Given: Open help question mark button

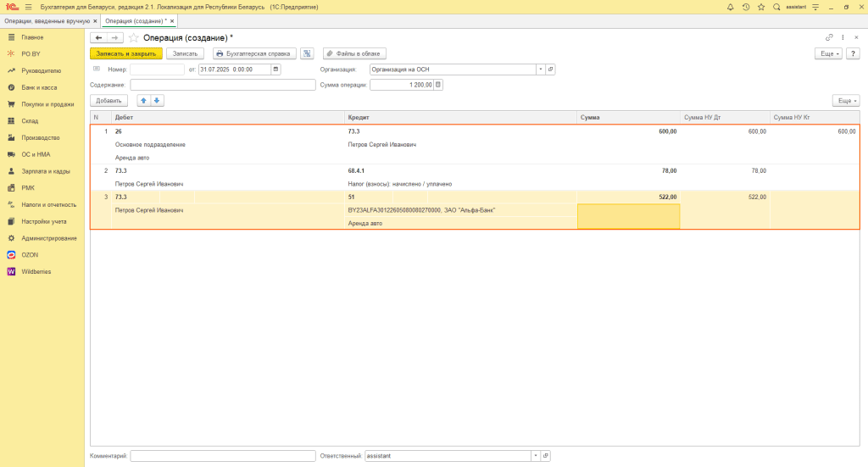Looking at the screenshot, I should click(x=853, y=53).
